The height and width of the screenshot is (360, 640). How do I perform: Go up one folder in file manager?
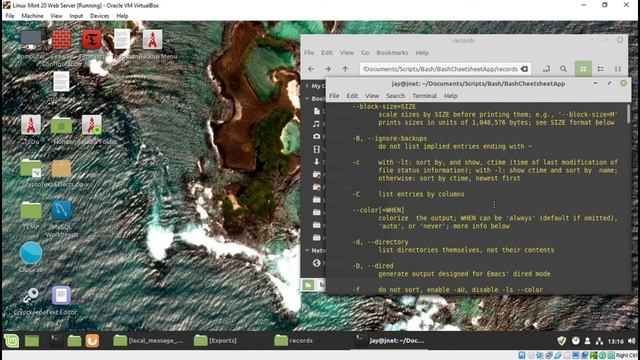click(x=345, y=69)
